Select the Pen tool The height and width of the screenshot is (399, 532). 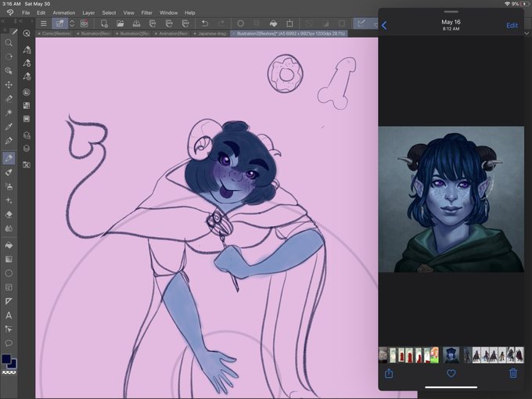(x=9, y=141)
